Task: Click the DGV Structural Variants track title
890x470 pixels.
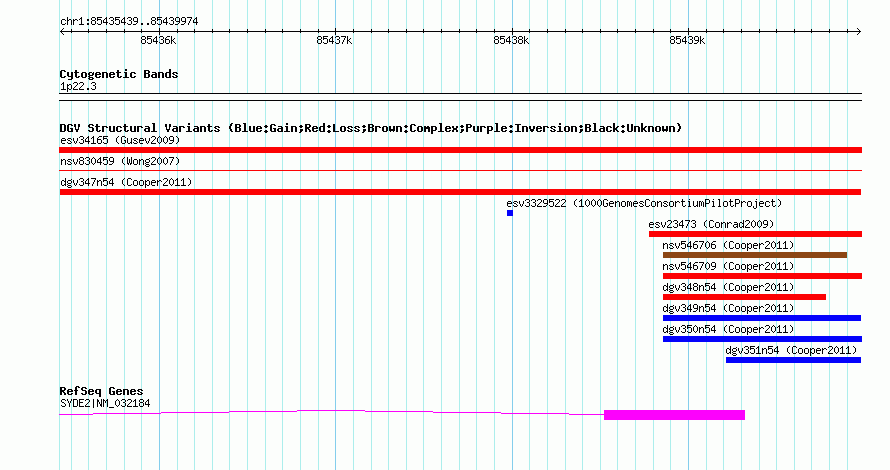Action: point(371,128)
